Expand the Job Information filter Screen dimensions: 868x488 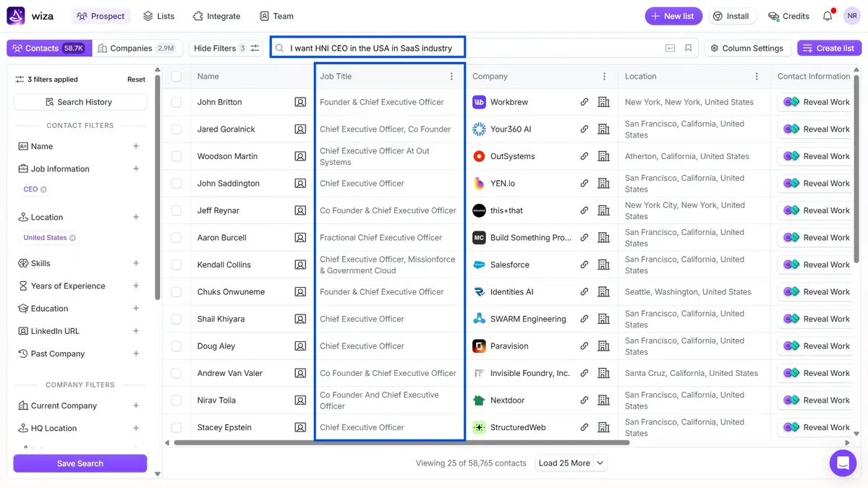click(x=136, y=169)
